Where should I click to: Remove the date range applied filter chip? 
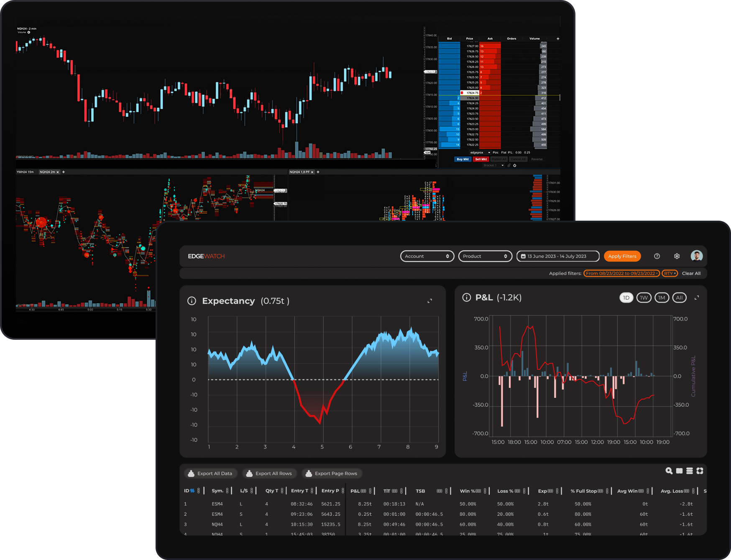[657, 273]
